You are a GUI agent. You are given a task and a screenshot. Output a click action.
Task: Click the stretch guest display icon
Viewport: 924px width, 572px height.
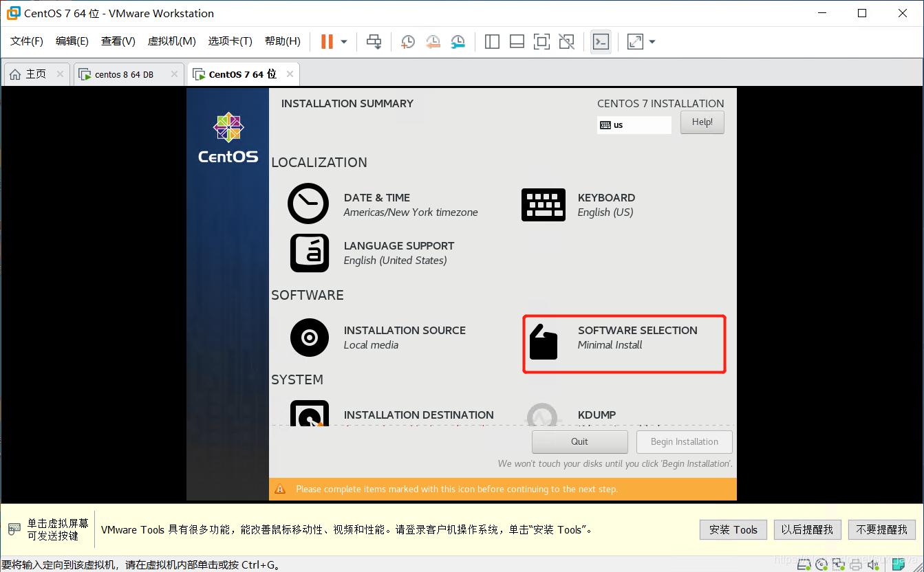click(x=635, y=42)
